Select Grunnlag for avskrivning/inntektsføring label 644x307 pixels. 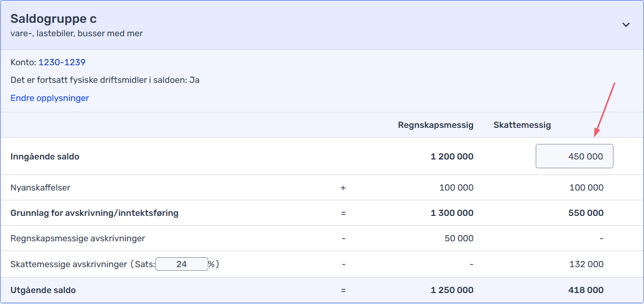pos(94,213)
